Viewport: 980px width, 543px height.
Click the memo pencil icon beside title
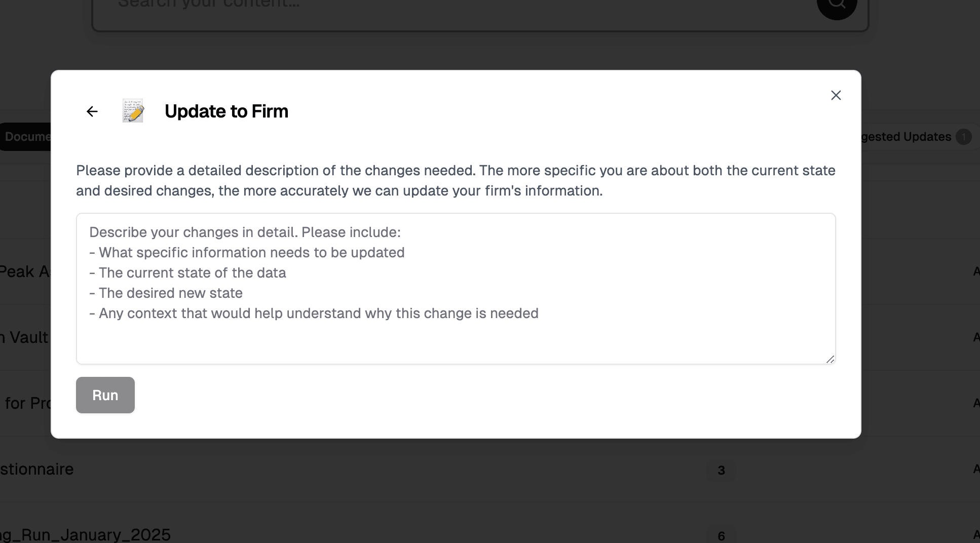pyautogui.click(x=133, y=111)
